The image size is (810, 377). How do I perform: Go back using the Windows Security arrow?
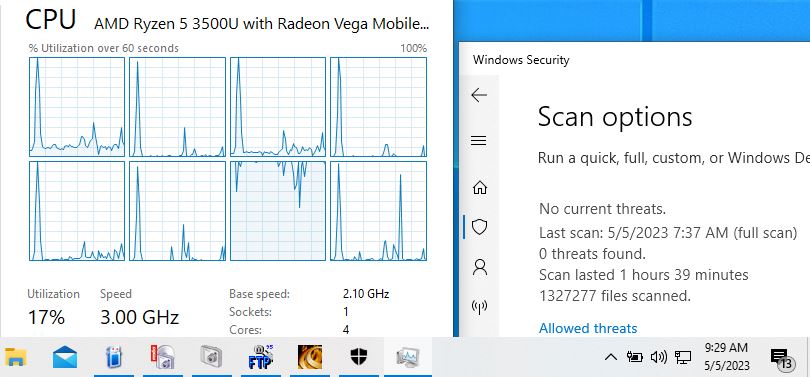click(479, 95)
